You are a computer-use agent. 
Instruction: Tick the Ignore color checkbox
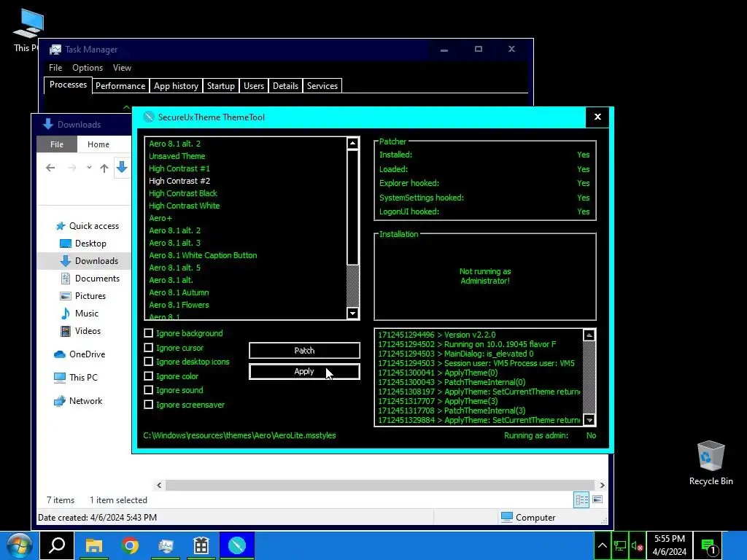coord(149,376)
